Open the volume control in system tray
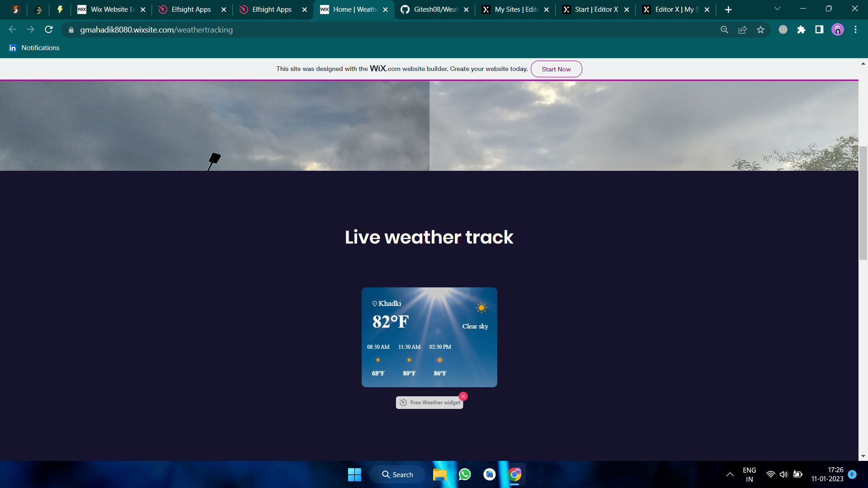Viewport: 868px width, 488px height. (783, 474)
